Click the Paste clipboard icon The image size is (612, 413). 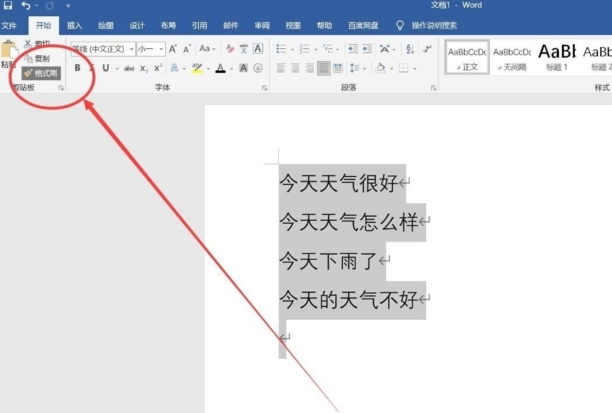(x=9, y=50)
